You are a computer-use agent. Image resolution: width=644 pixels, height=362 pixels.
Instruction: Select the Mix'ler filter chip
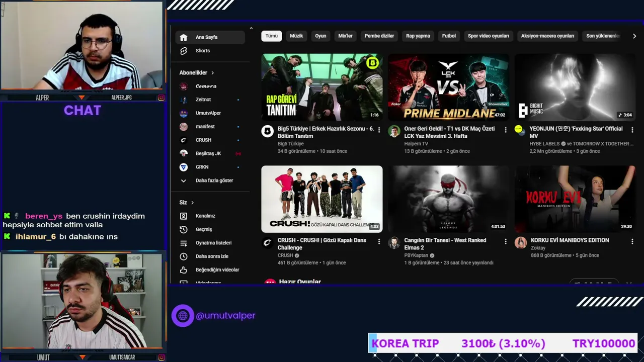click(345, 36)
